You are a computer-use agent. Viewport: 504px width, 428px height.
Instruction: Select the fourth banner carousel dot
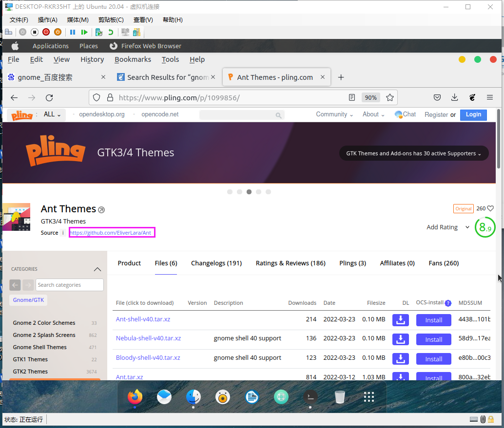pyautogui.click(x=259, y=192)
